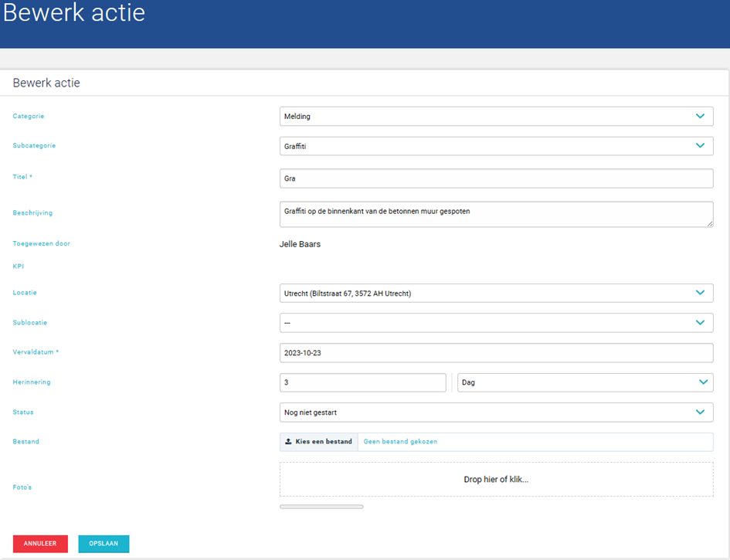Click the Foto's label
This screenshot has height=560, width=730.
tap(22, 487)
